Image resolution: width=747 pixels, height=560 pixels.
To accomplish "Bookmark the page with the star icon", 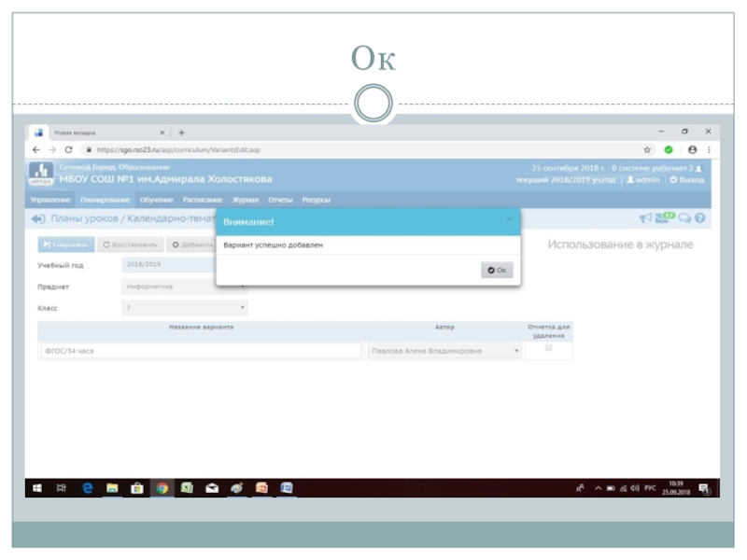I will point(647,150).
